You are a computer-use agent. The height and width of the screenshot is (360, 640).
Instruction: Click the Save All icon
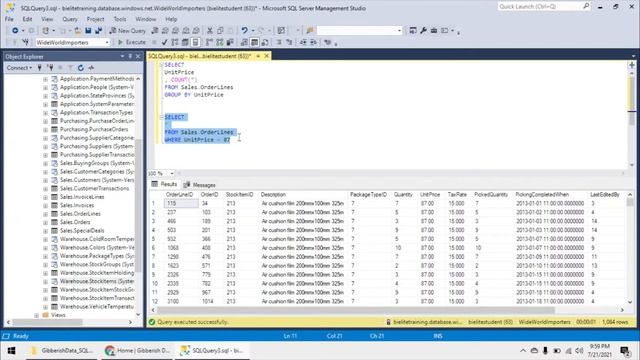pos(98,31)
